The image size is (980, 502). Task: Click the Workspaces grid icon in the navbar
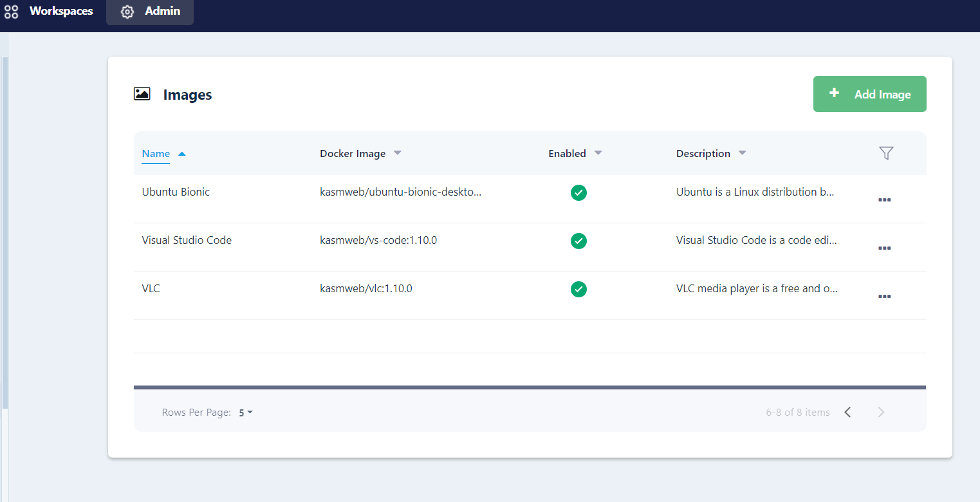pos(11,11)
